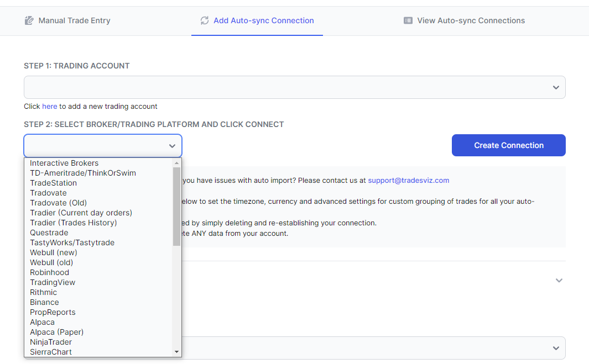
Task: Expand the collapsed section via its right-side chevron
Action: (x=559, y=281)
